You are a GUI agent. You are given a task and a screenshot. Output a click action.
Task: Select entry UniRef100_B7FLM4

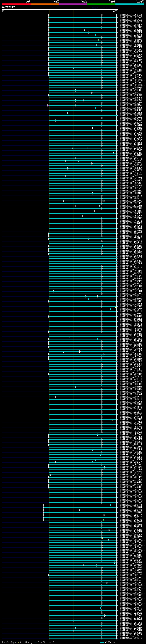(131, 291)
